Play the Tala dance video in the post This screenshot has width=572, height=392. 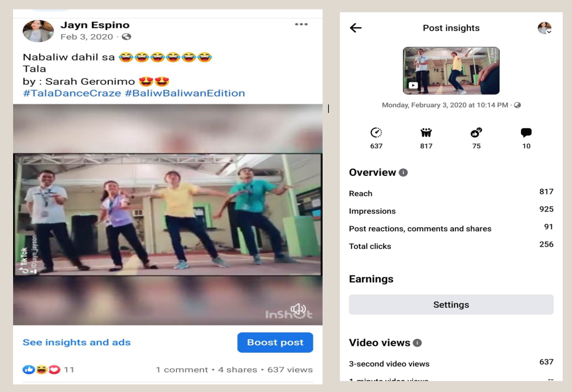(x=168, y=215)
